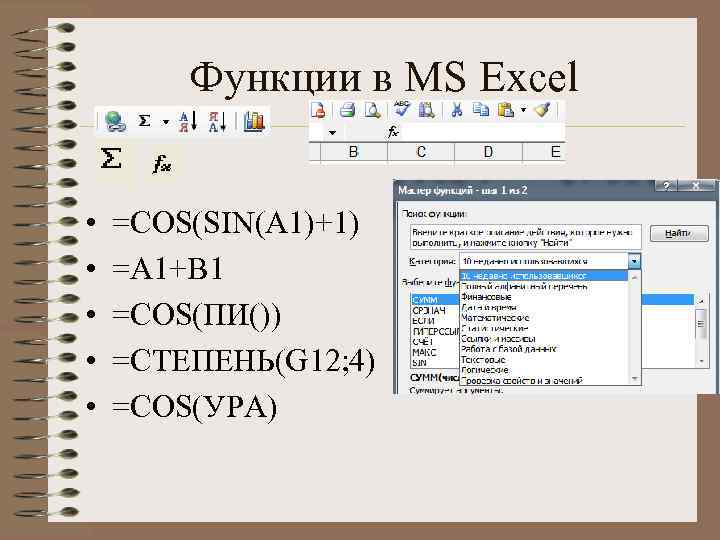The height and width of the screenshot is (540, 720).
Task: Click the large sigma symbol below the toolbar
Action: [111, 158]
